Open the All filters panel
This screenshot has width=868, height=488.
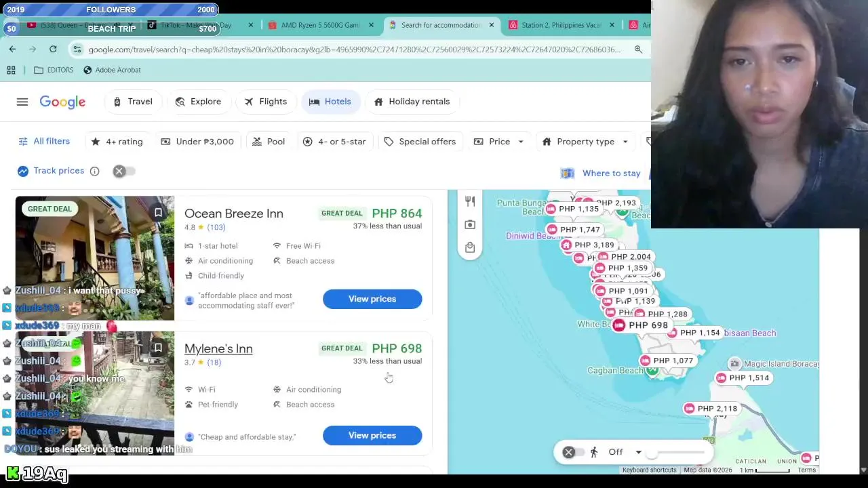point(44,141)
